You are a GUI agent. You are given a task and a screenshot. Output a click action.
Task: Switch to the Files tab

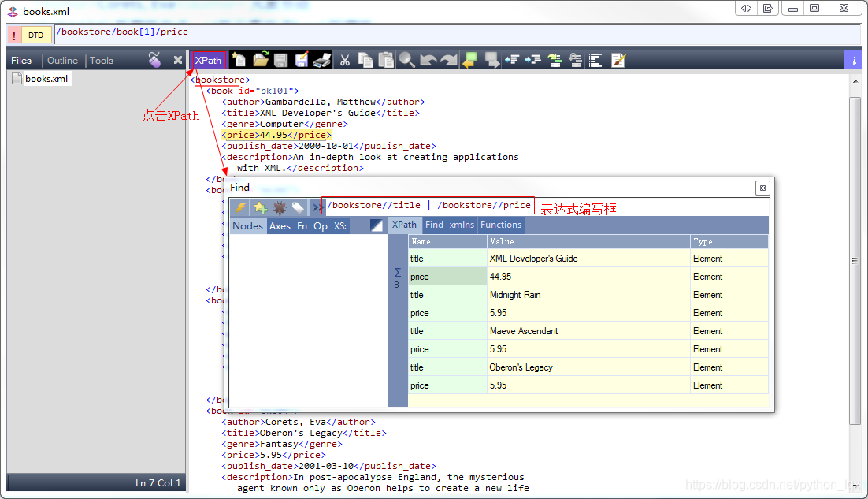pyautogui.click(x=21, y=61)
